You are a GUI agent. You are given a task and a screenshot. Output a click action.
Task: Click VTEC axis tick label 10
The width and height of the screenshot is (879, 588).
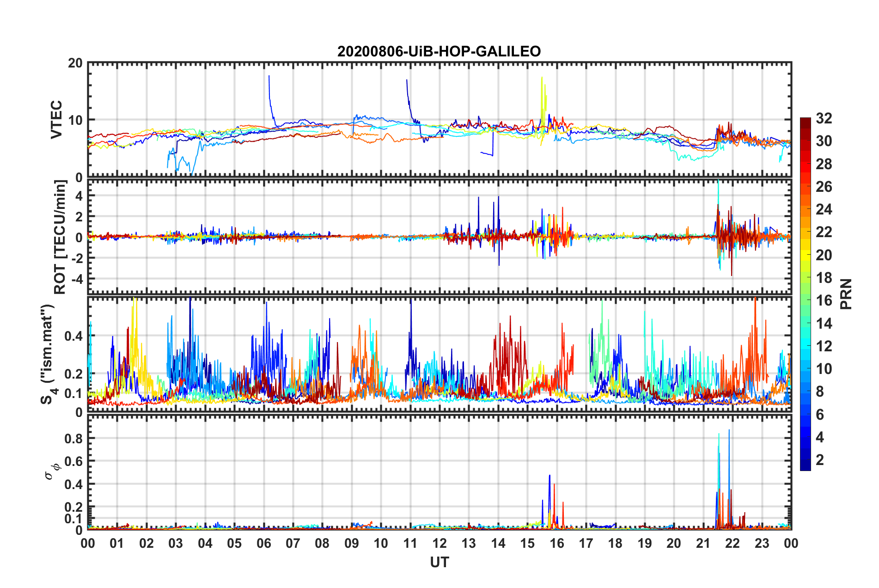75,120
